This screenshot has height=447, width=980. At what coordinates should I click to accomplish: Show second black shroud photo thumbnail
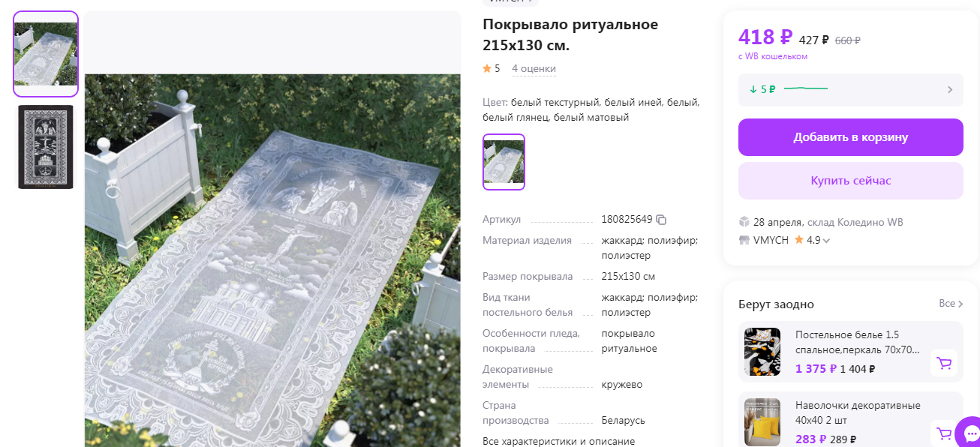tap(46, 147)
